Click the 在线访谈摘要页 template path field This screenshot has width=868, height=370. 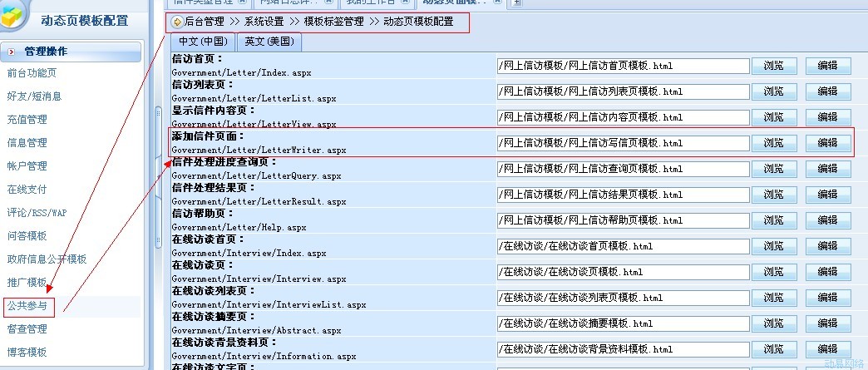622,323
